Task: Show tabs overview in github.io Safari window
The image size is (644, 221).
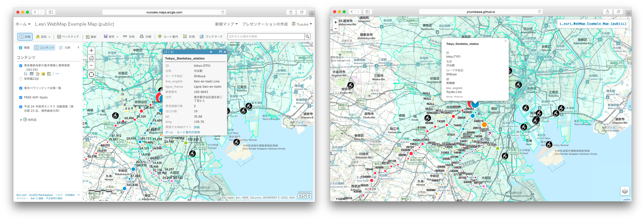Action: [618, 12]
